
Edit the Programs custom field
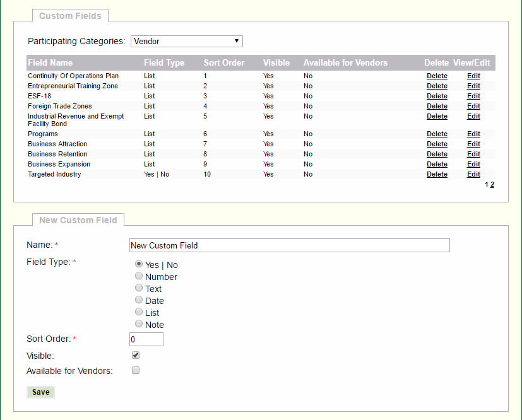[x=473, y=134]
